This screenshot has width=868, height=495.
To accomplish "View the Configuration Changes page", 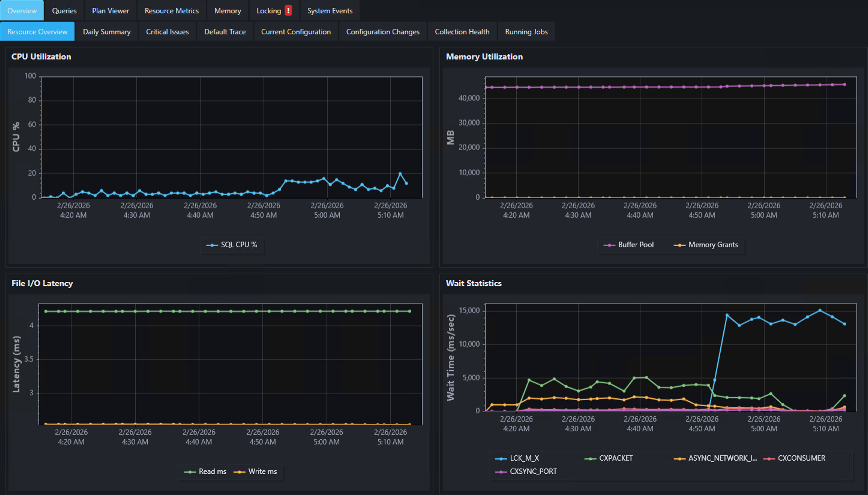I will pyautogui.click(x=383, y=31).
